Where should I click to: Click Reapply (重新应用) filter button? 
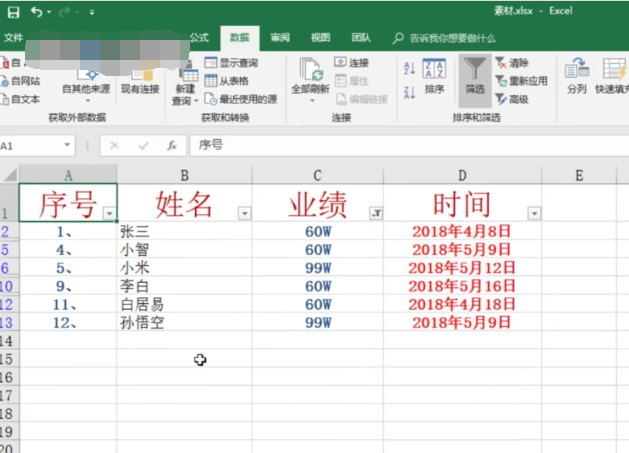tap(521, 81)
